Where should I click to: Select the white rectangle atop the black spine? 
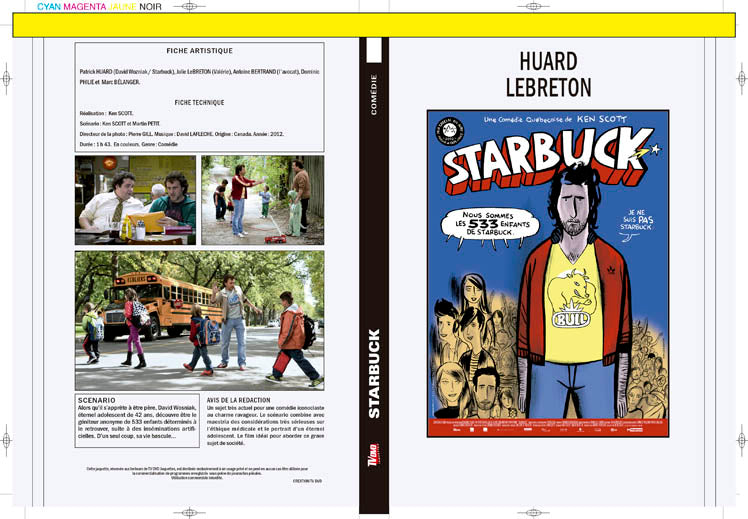point(374,50)
